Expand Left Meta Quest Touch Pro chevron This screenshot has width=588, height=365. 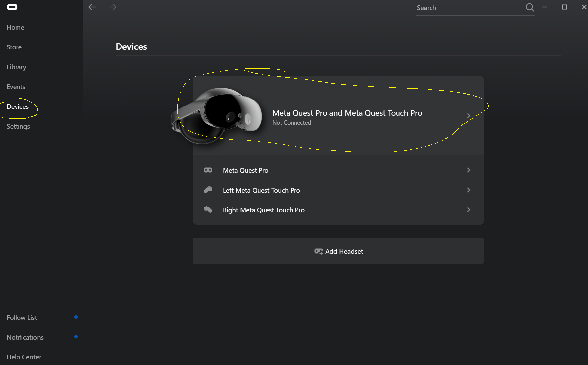pos(468,190)
